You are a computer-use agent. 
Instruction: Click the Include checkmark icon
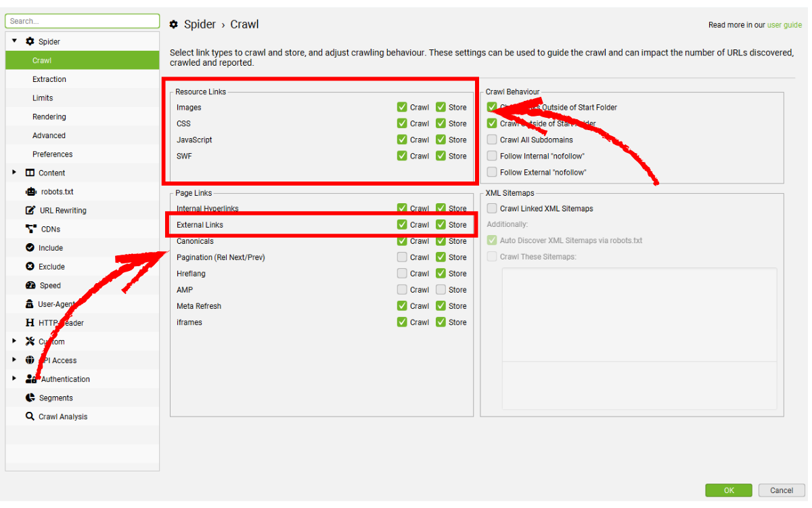pos(30,248)
